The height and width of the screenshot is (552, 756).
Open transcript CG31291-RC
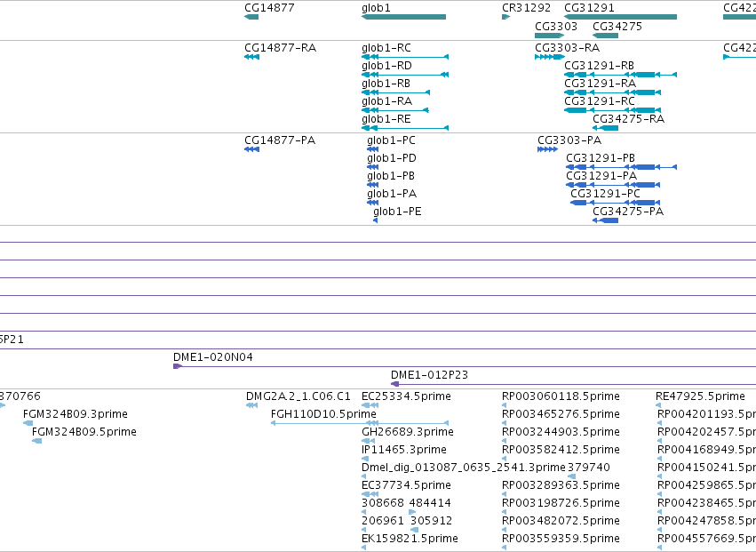[612, 110]
